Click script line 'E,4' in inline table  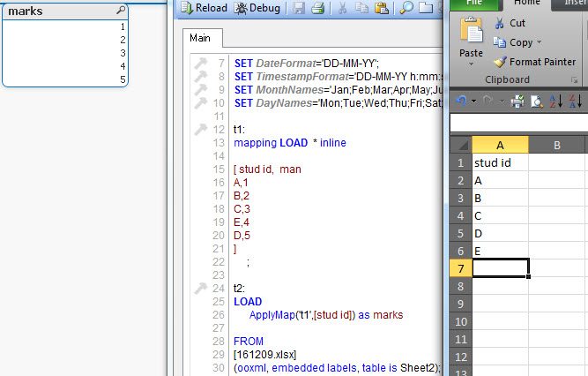[x=242, y=222]
